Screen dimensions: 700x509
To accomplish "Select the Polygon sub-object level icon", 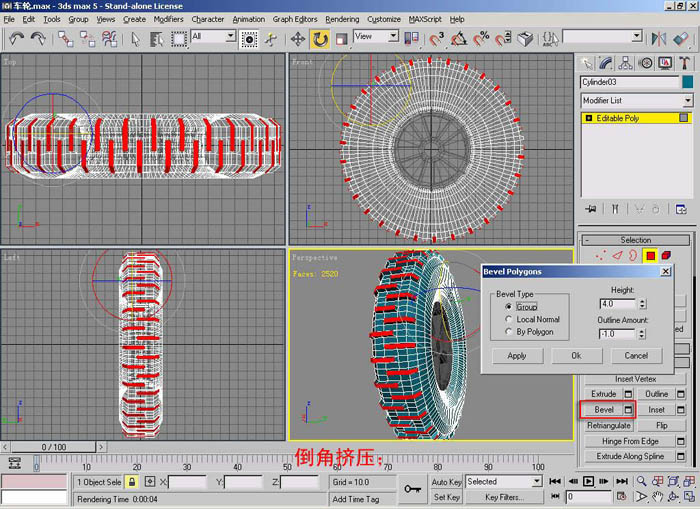I will (650, 256).
